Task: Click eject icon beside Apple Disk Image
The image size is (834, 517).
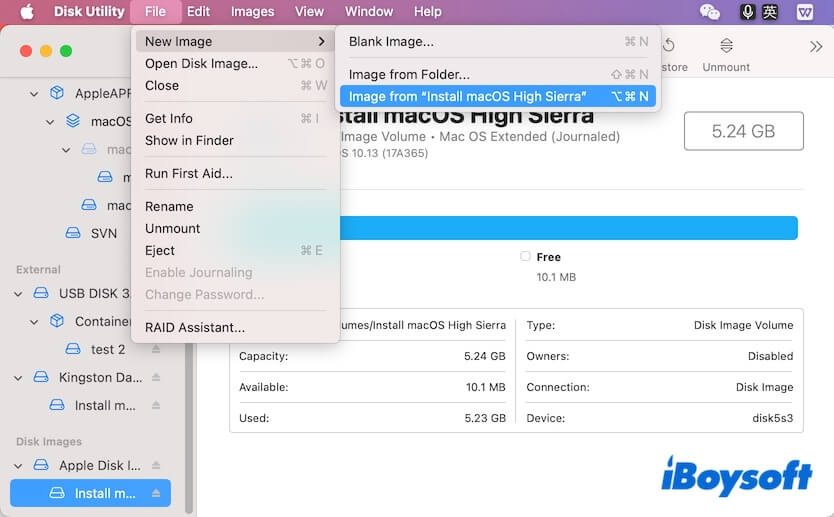Action: tap(156, 466)
